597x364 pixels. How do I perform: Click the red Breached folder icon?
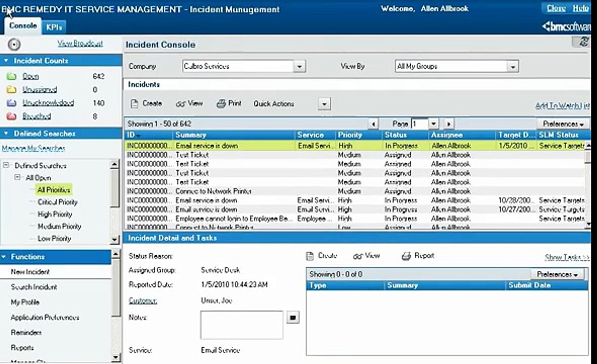(x=11, y=116)
